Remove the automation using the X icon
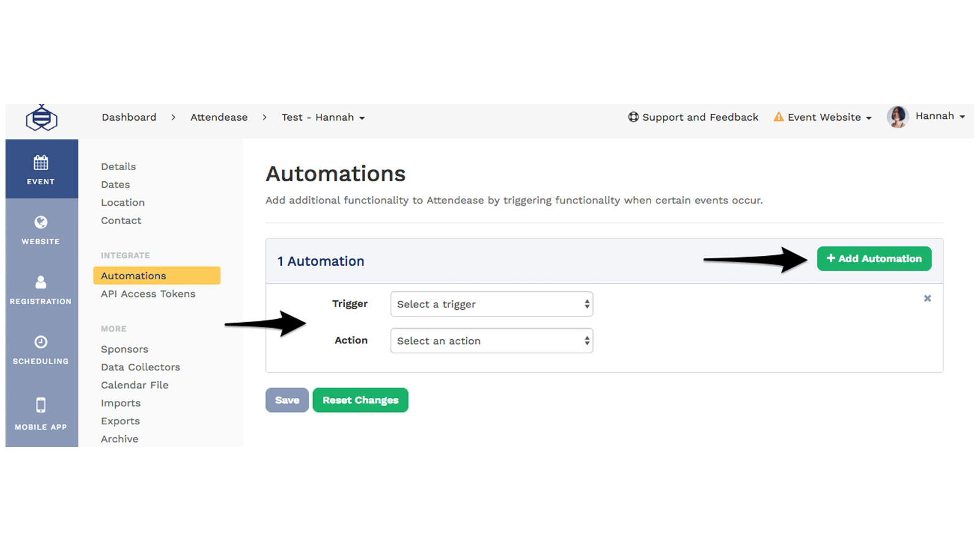Viewport: 980px width, 551px height. [x=927, y=299]
